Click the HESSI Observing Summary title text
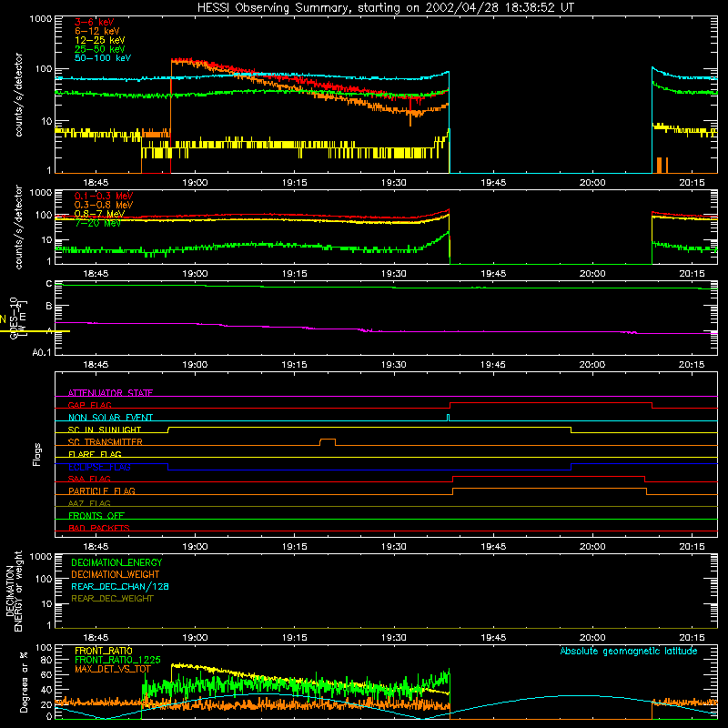The height and width of the screenshot is (728, 728). click(x=385, y=8)
